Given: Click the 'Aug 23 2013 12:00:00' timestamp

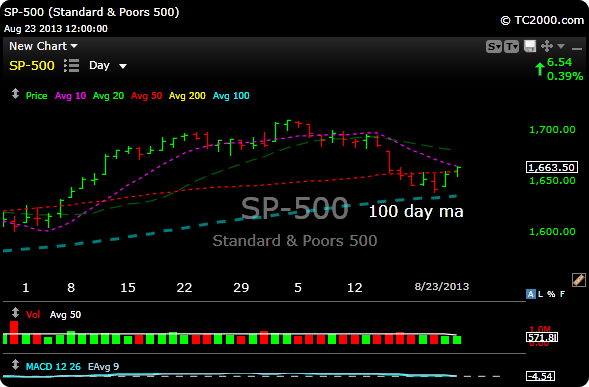Looking at the screenshot, I should (x=56, y=29).
